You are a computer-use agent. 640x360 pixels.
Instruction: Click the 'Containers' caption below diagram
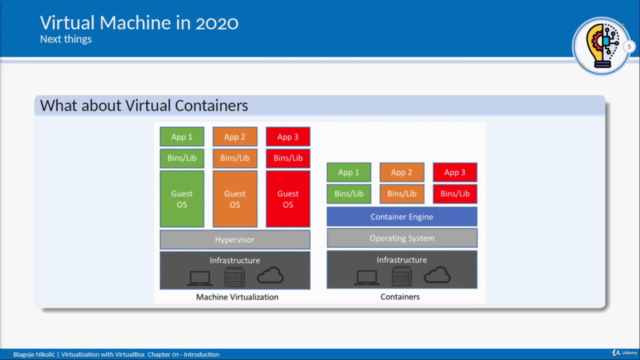coord(400,297)
